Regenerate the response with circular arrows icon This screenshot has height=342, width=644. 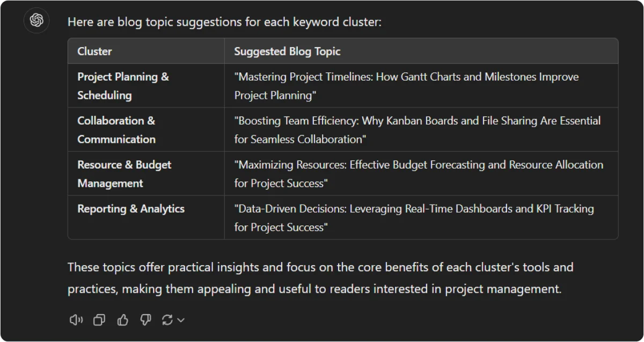167,320
